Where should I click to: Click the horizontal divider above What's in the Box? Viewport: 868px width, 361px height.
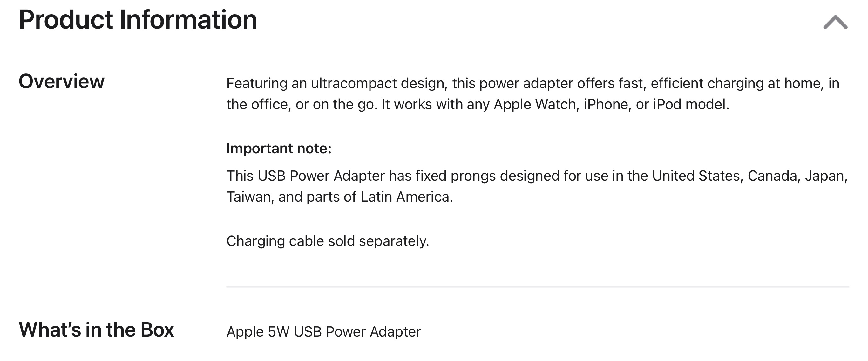pos(538,287)
